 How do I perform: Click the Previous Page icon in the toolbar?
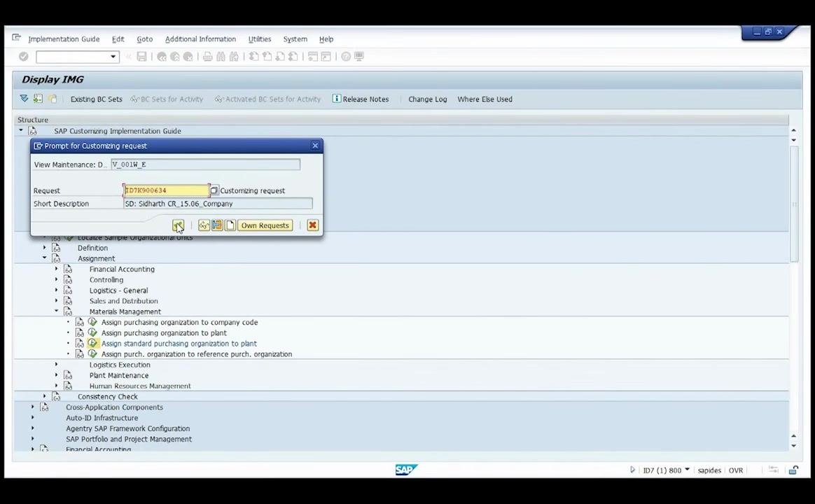tap(267, 57)
